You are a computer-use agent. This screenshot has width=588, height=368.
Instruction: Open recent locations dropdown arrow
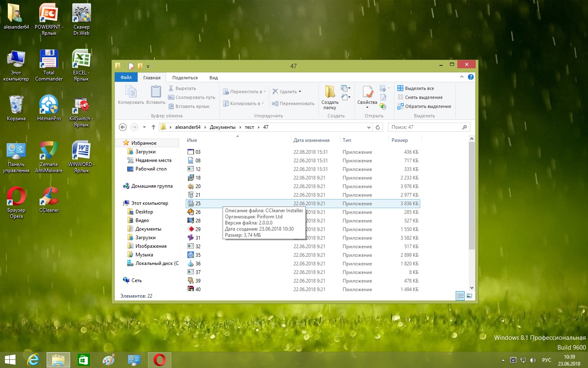(x=144, y=127)
